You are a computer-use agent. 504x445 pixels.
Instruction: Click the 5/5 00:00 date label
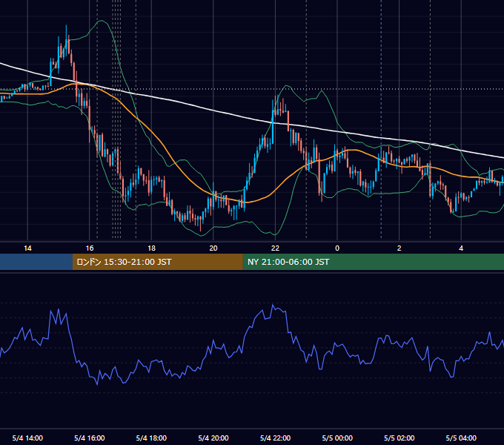tap(337, 438)
